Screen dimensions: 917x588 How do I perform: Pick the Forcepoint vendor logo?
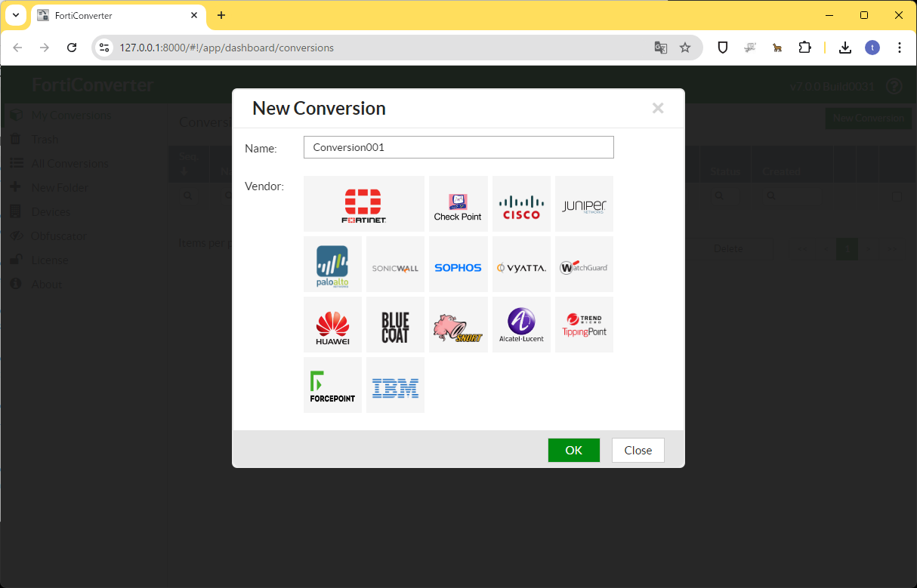tap(332, 385)
